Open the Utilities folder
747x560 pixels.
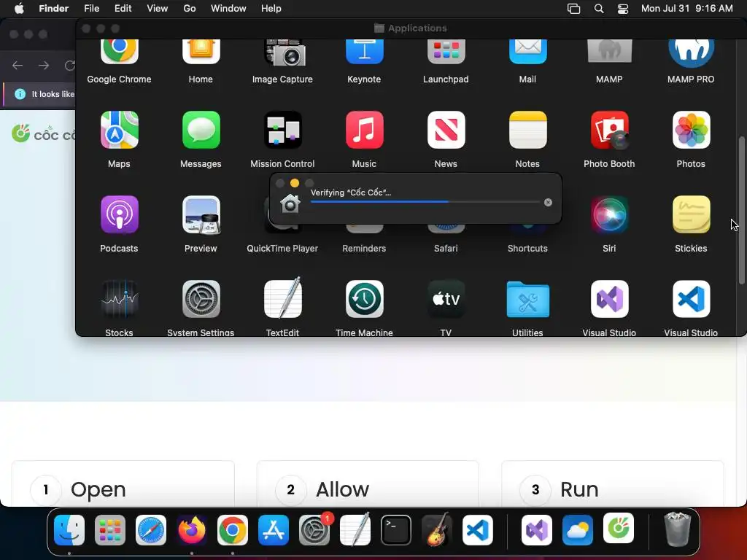528,299
